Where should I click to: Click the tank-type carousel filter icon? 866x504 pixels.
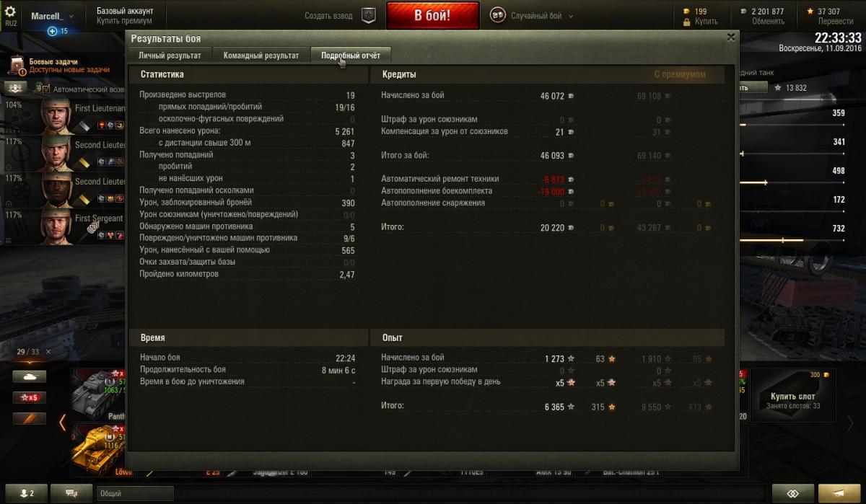[29, 376]
